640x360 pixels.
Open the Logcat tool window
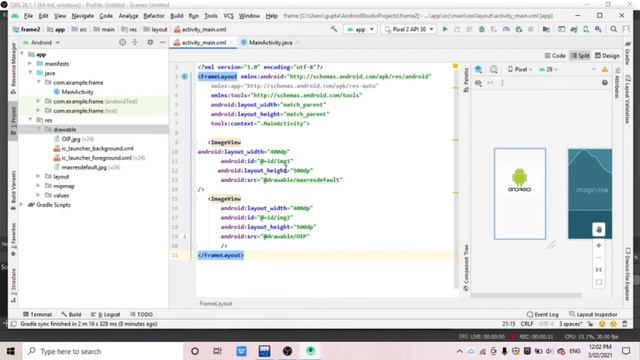105,314
